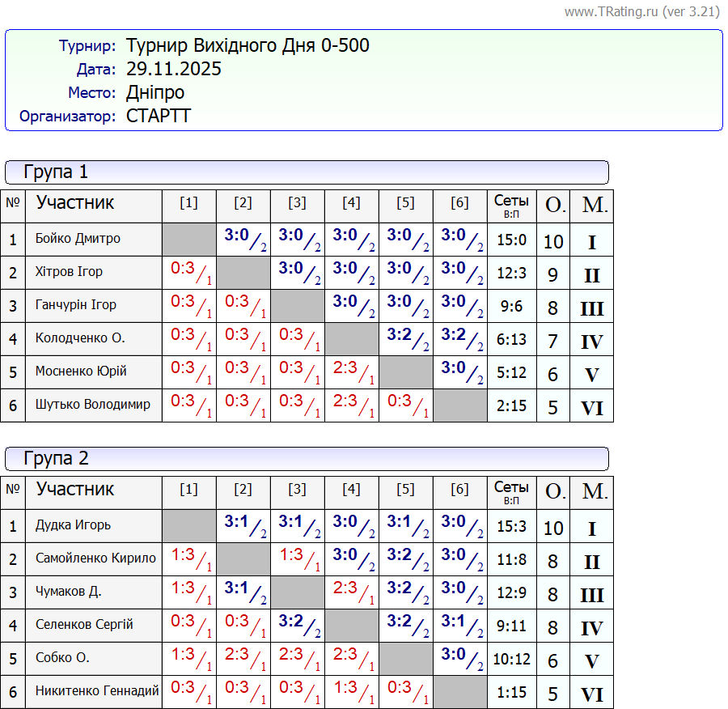Click the Участник column header in Група 2

click(75, 490)
